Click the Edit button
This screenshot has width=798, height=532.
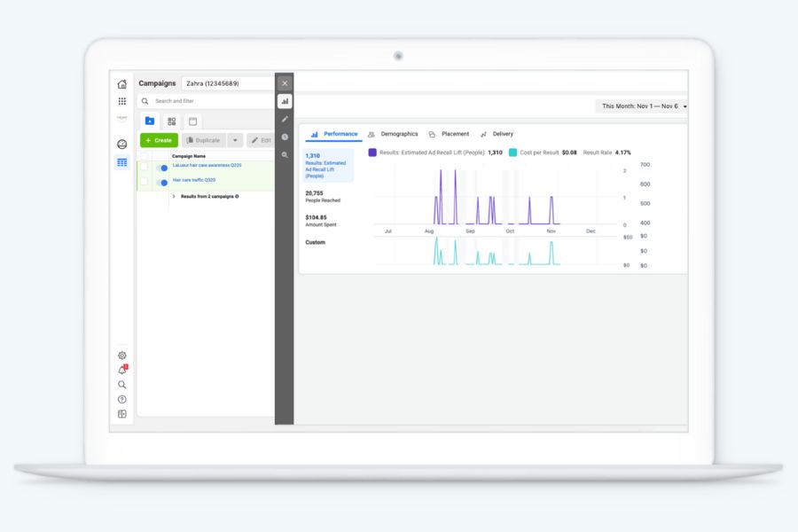(x=262, y=140)
